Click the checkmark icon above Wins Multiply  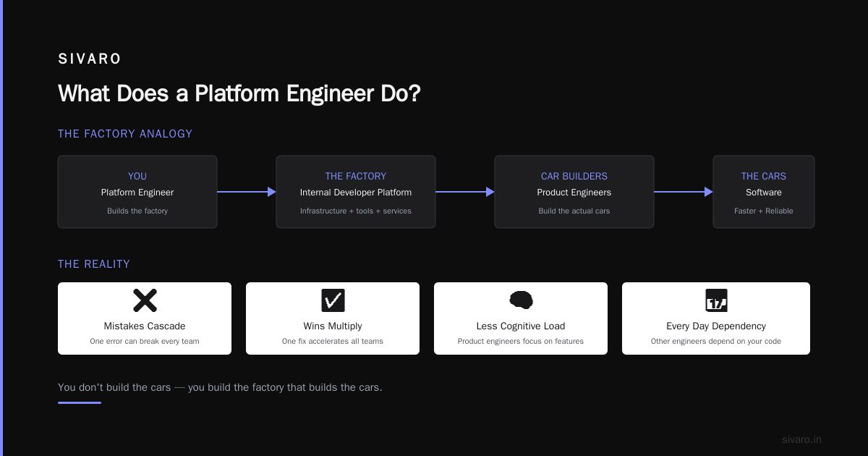(x=333, y=300)
